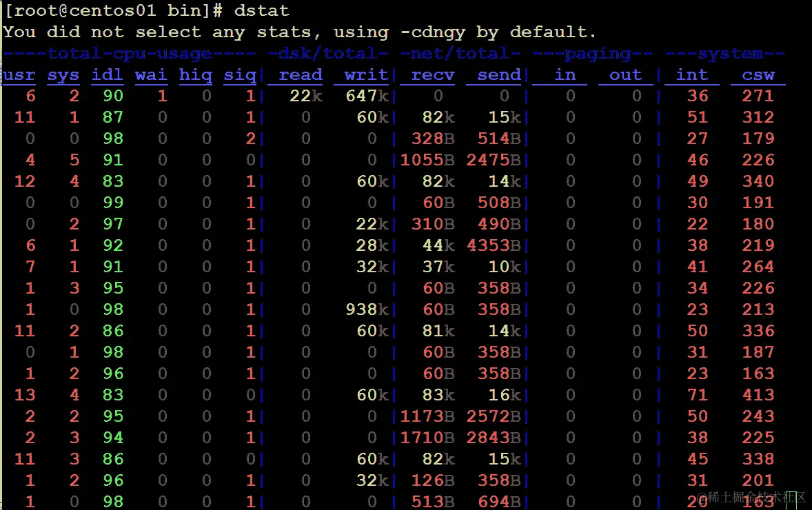Select the 508B send value

pyautogui.click(x=499, y=203)
